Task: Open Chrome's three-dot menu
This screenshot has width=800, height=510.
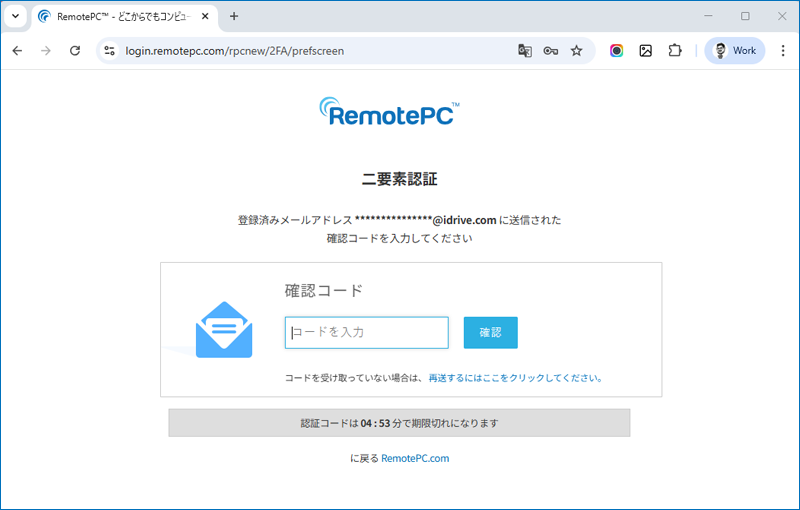Action: coord(783,50)
